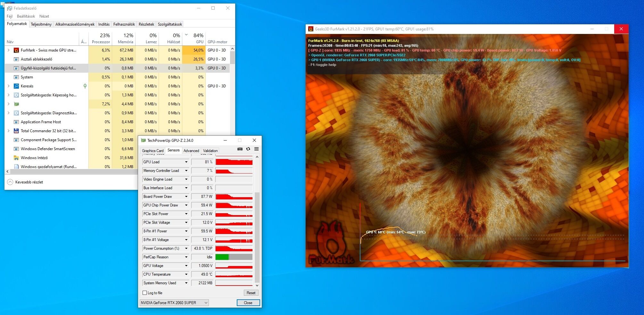Click the Close button in GPU-Z

(248, 303)
